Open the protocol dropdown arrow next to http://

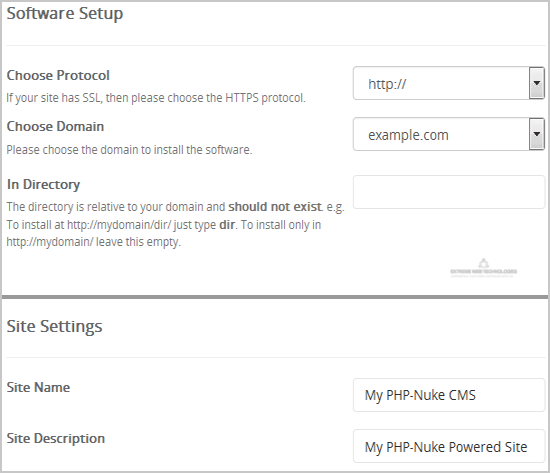[536, 83]
